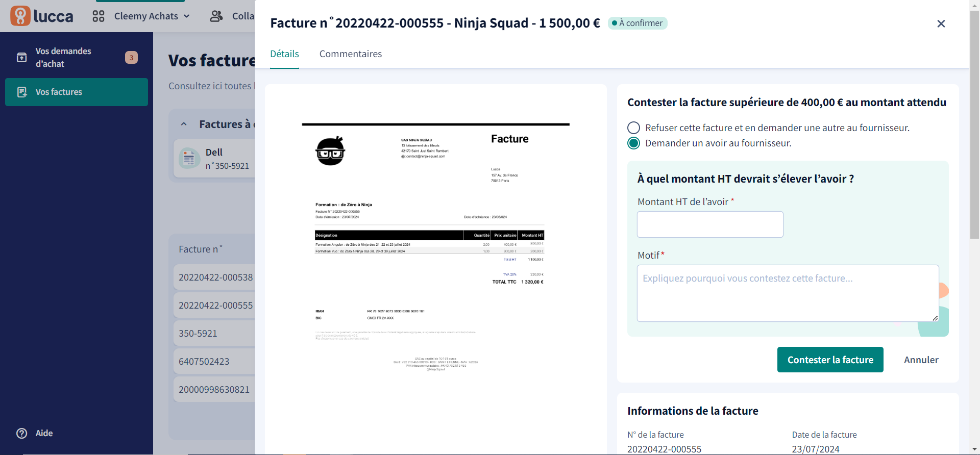Collapse the Factures à section
This screenshot has height=455, width=980.
[184, 124]
